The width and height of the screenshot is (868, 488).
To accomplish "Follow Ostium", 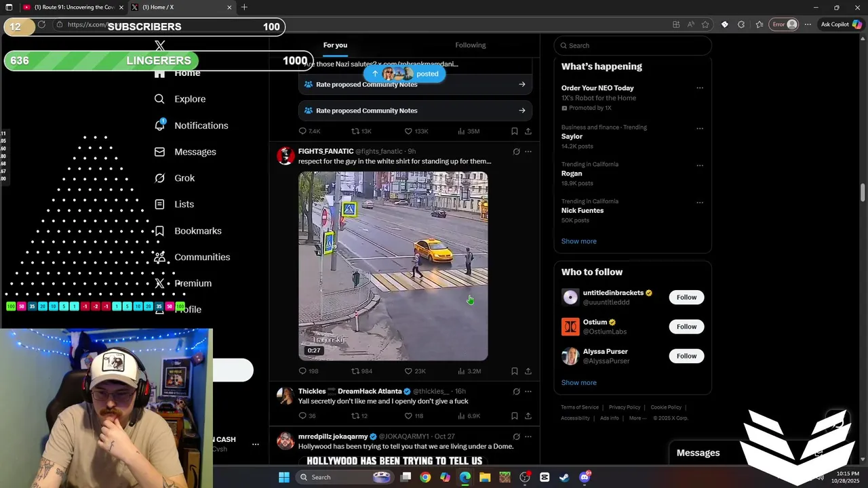I will [686, 327].
